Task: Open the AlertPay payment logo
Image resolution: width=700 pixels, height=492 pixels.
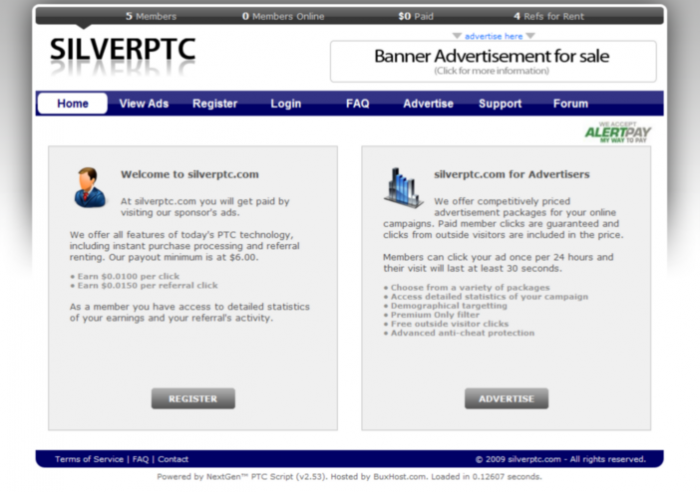Action: click(x=618, y=132)
